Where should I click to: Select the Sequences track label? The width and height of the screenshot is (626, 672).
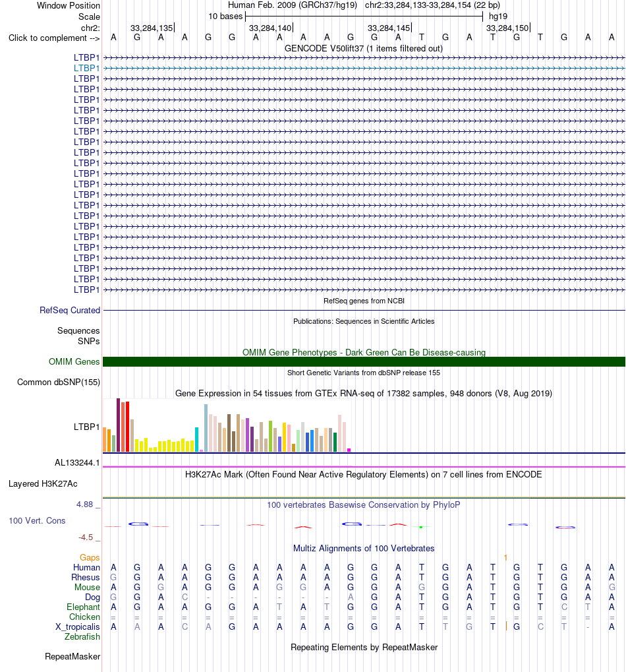(x=78, y=331)
